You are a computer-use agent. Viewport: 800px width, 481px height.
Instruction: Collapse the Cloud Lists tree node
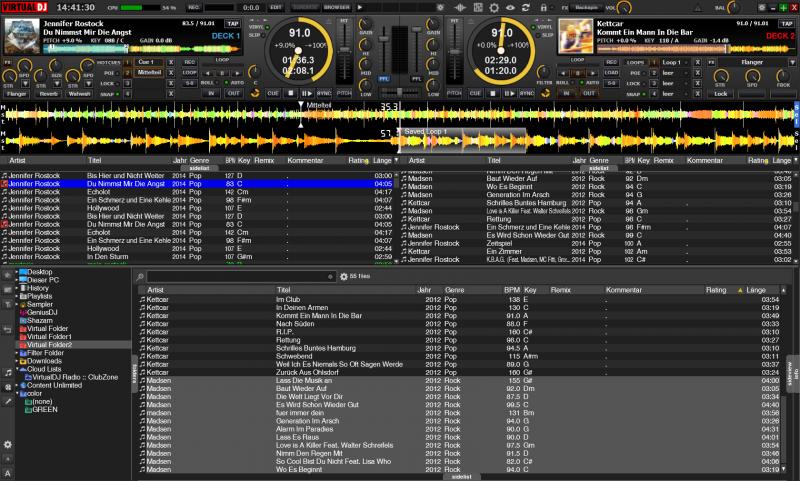(17, 369)
